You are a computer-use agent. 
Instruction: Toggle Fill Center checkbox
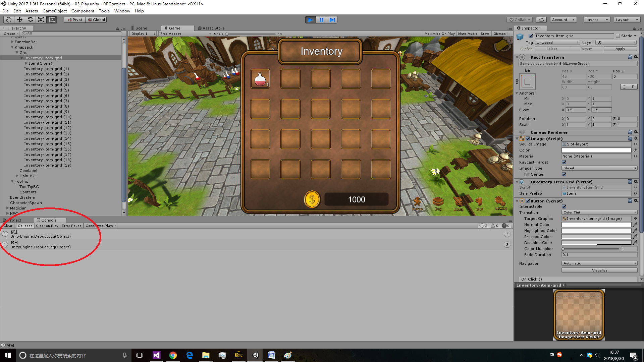coord(564,174)
